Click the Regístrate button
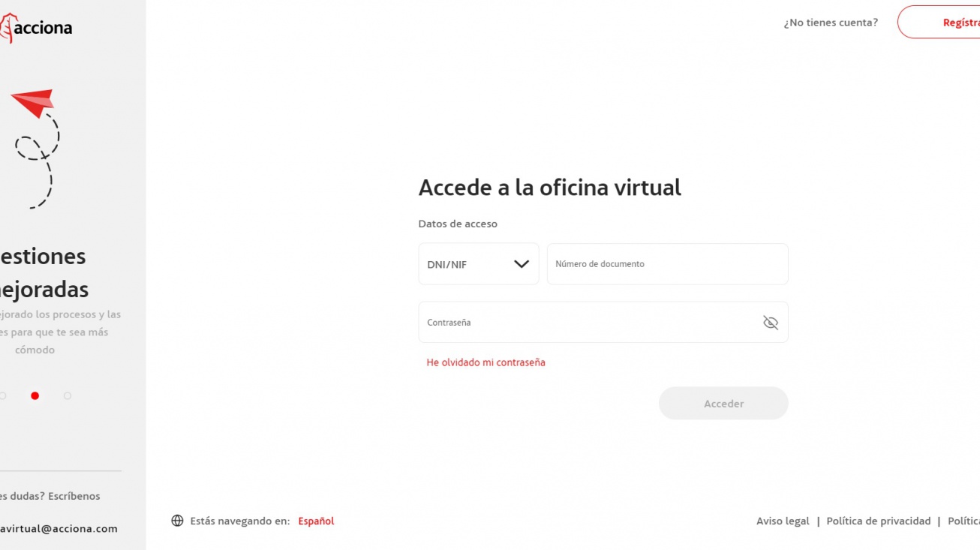 coord(939,23)
